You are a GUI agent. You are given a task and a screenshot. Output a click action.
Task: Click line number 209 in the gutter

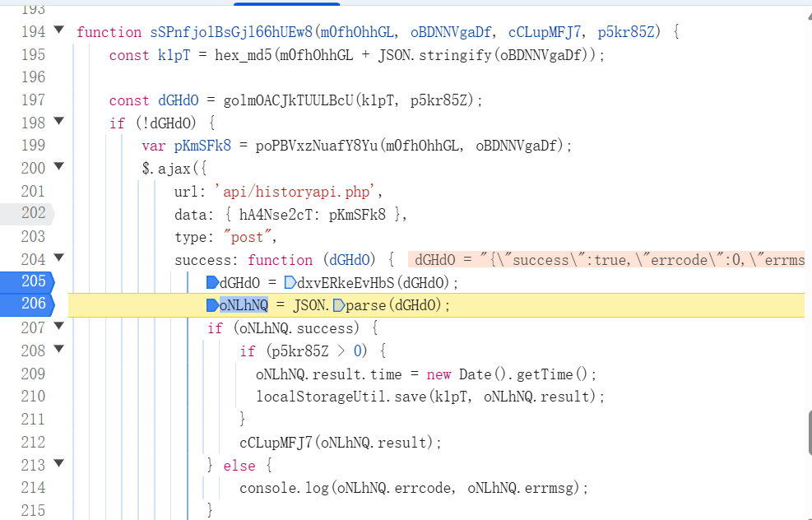point(33,374)
